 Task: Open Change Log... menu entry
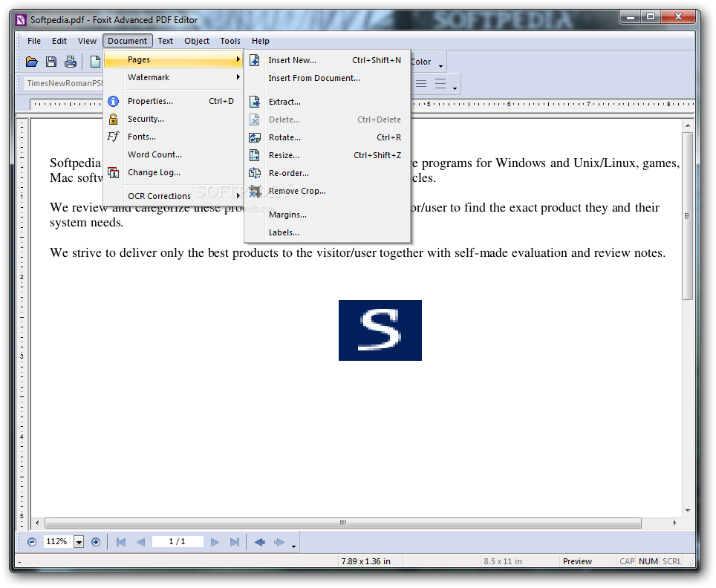[172, 172]
